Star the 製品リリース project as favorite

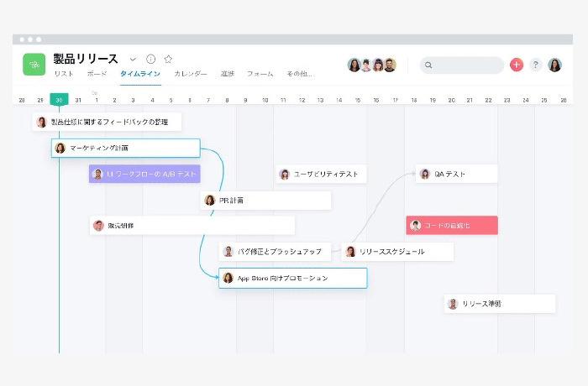tap(168, 60)
